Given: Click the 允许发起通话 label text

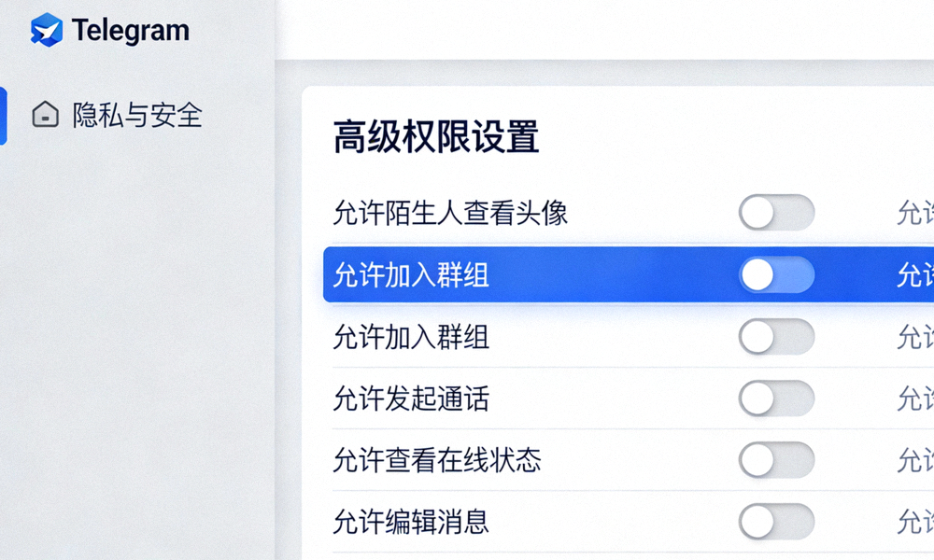Looking at the screenshot, I should [411, 399].
